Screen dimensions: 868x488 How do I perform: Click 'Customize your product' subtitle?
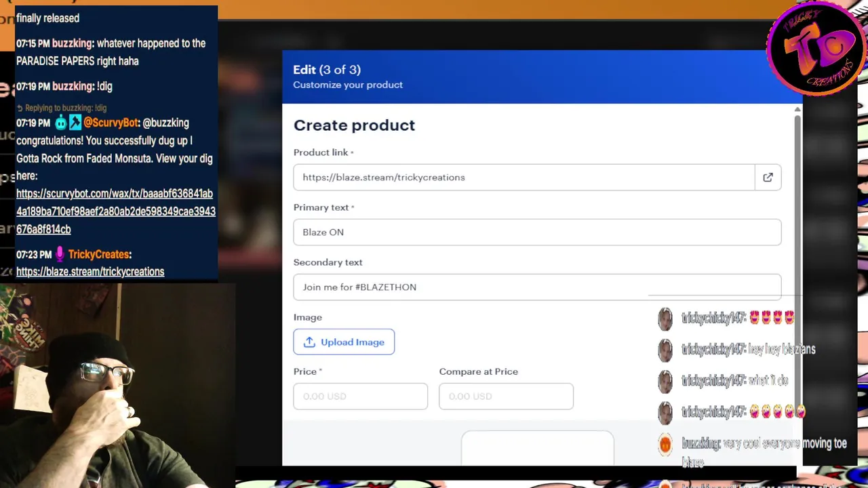click(348, 85)
